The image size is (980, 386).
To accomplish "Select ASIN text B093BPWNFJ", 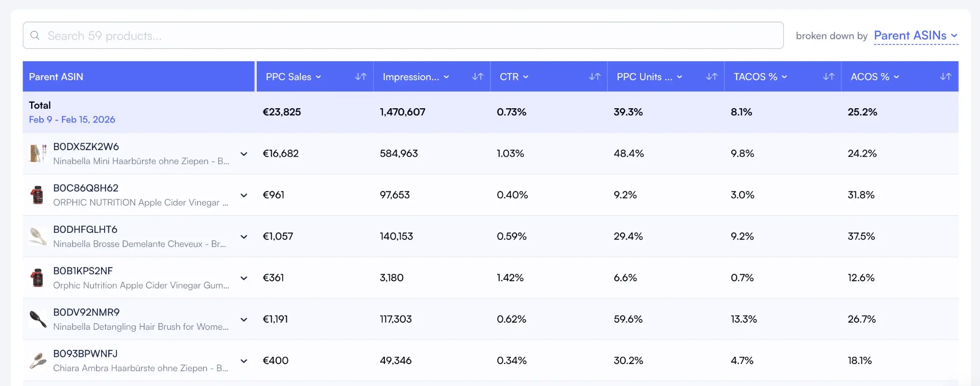I will (85, 353).
